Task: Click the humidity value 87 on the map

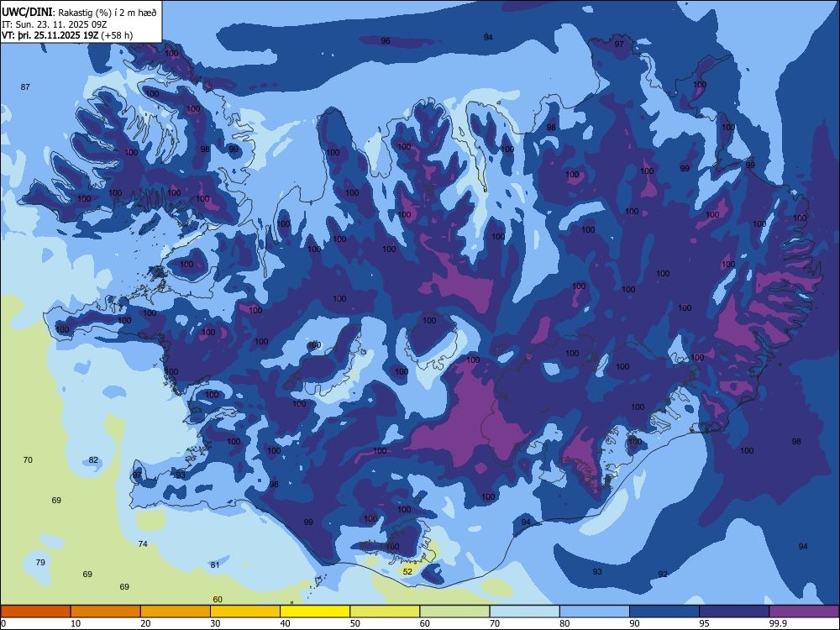Action: click(25, 87)
